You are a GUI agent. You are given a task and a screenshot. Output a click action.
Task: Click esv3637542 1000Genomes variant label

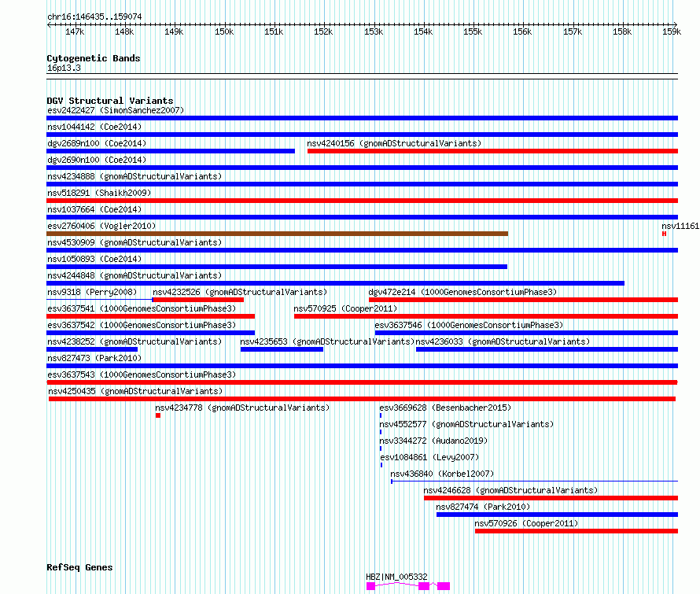pyautogui.click(x=142, y=325)
